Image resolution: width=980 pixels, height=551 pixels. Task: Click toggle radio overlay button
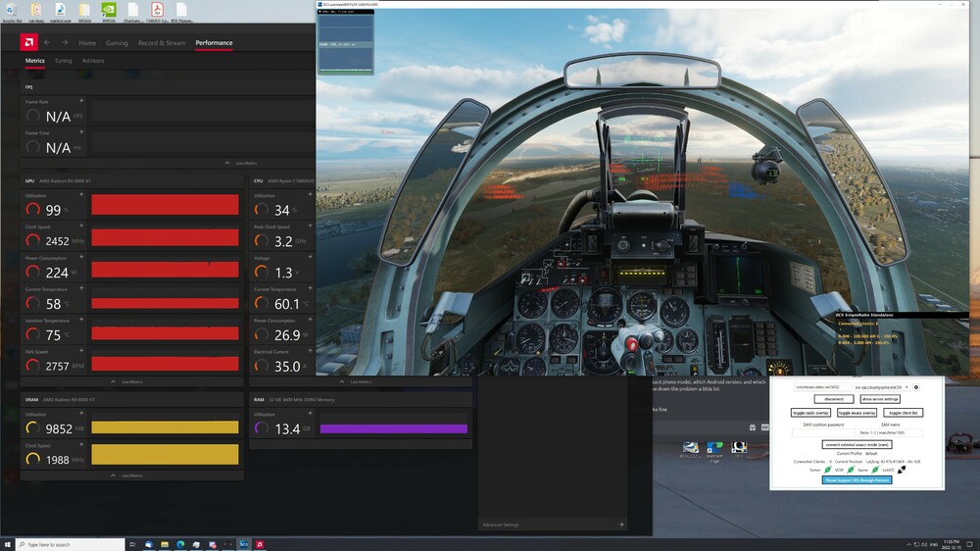810,413
